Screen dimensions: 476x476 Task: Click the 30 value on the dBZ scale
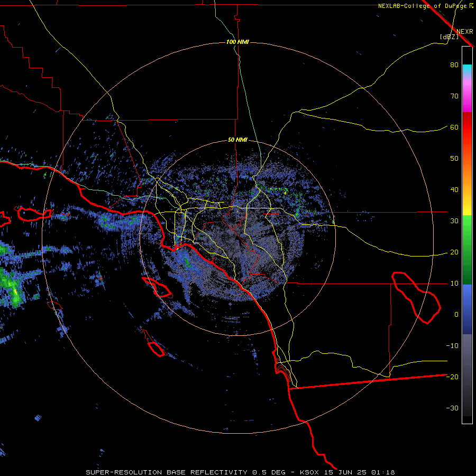(x=454, y=221)
